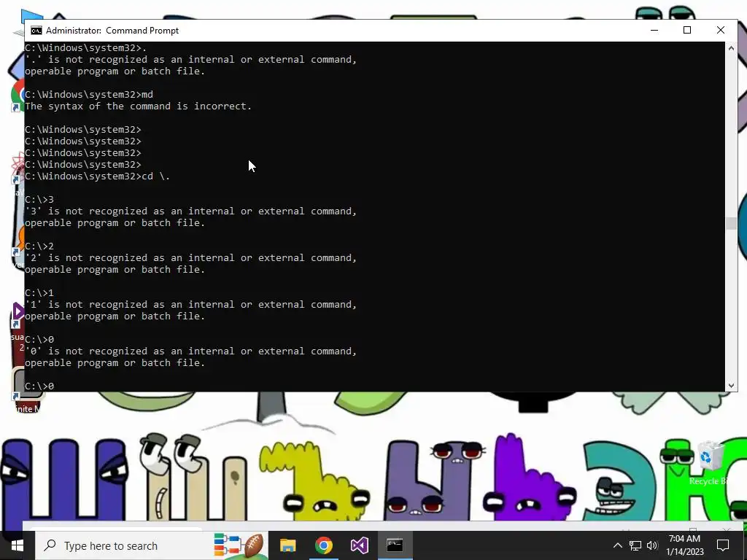Show hidden system tray icons

click(x=617, y=545)
